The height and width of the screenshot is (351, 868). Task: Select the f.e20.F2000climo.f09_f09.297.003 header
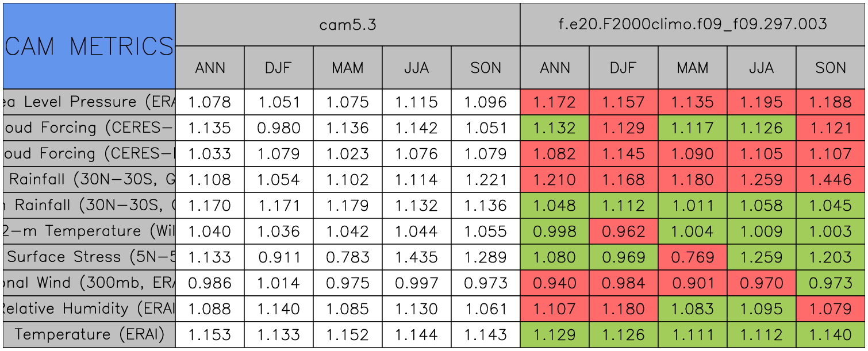[692, 24]
